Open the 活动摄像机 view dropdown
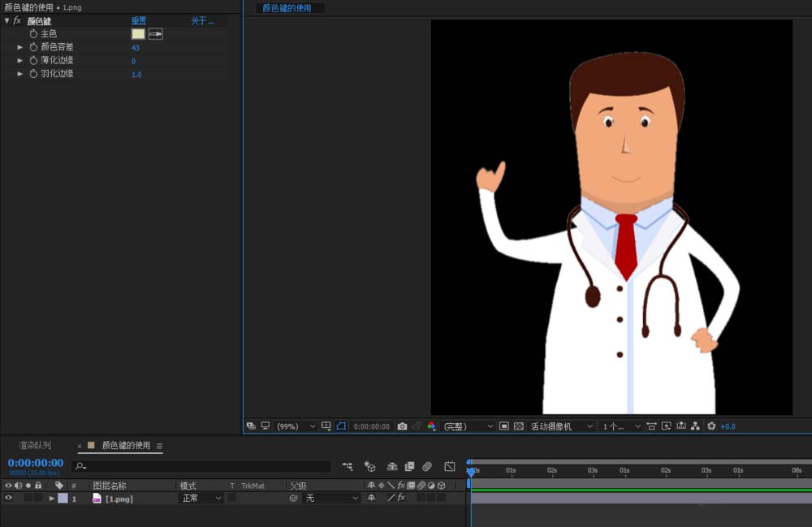The height and width of the screenshot is (527, 812). click(x=561, y=426)
